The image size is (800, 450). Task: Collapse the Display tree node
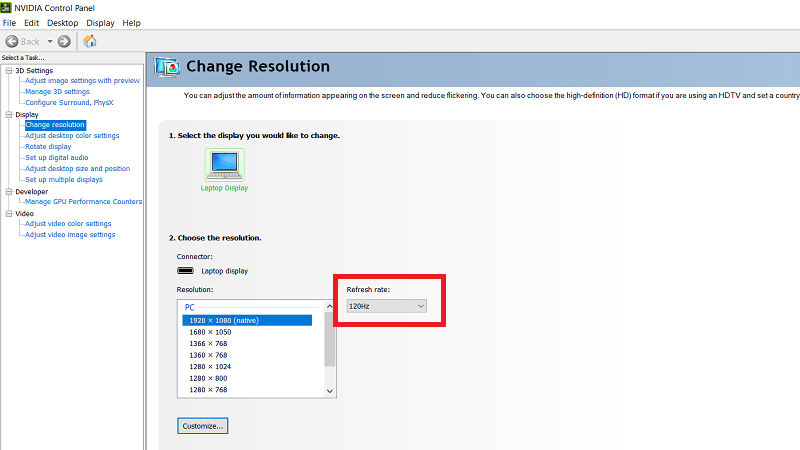(x=9, y=114)
